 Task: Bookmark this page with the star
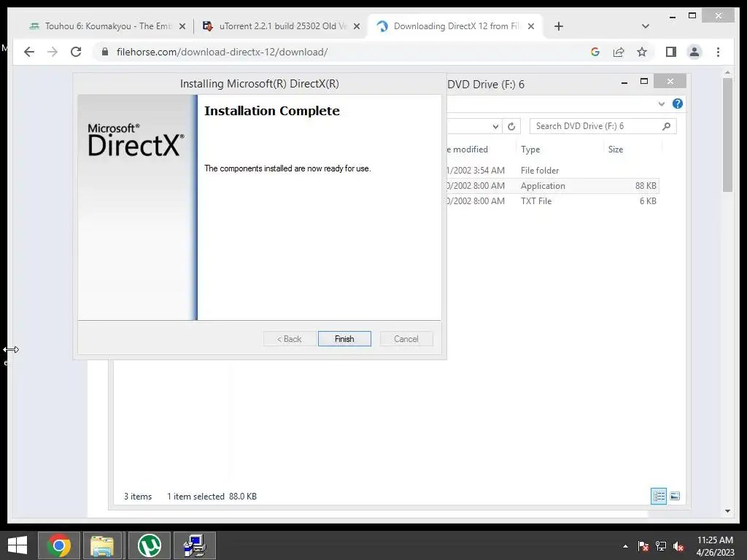pyautogui.click(x=642, y=52)
